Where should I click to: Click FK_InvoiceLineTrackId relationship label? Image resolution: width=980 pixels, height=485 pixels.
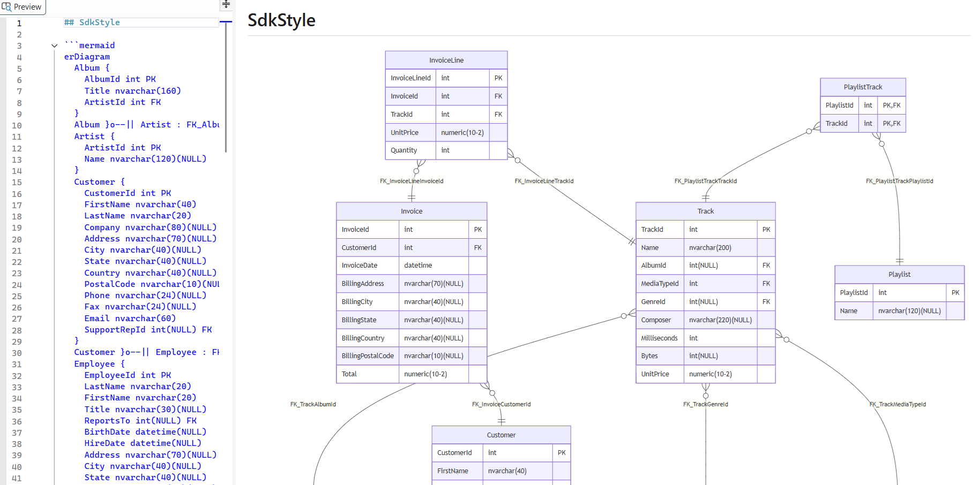544,181
